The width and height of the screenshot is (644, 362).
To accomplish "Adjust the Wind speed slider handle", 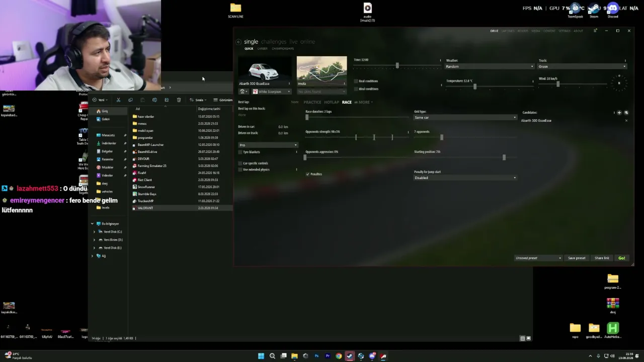I will [x=557, y=84].
